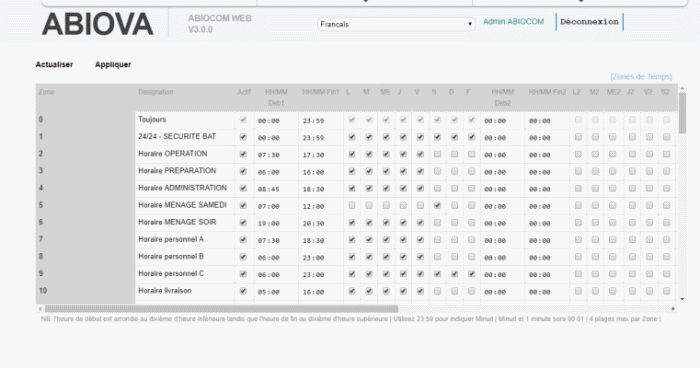The width and height of the screenshot is (700, 368).
Task: Click the horizontal scrollbar thumb
Action: coord(221,309)
